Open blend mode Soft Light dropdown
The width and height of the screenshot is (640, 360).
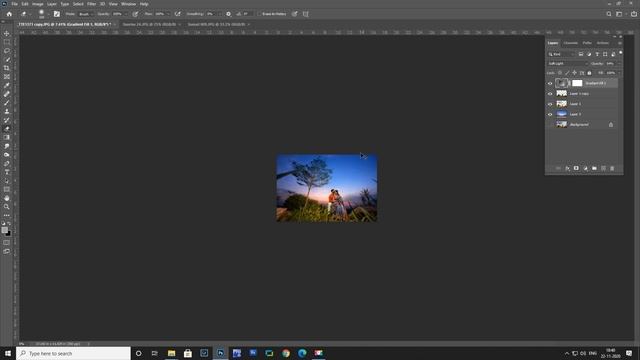coord(567,64)
